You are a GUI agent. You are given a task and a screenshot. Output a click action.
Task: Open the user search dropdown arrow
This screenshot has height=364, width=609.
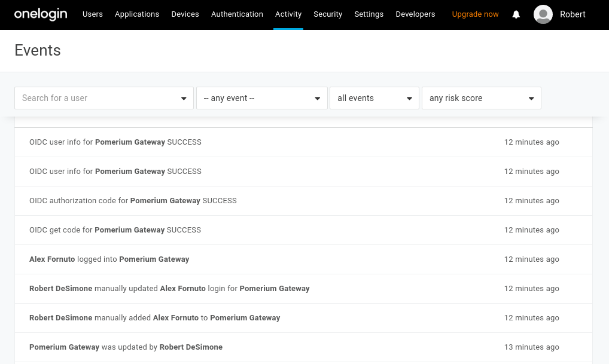184,97
